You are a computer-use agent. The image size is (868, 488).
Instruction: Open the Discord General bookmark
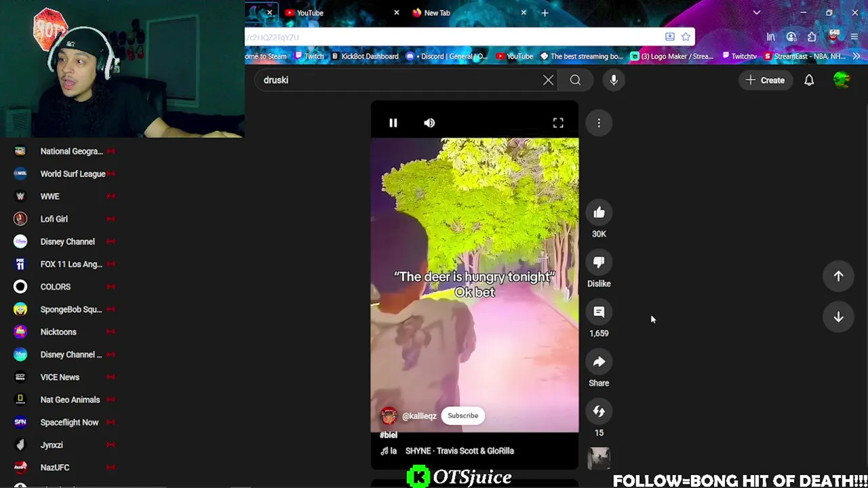447,56
